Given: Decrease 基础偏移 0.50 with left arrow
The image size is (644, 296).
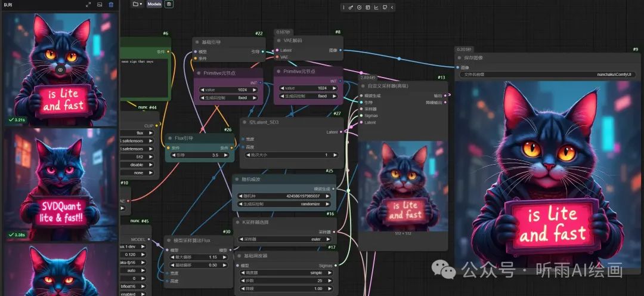Looking at the screenshot, I should click(x=173, y=265).
